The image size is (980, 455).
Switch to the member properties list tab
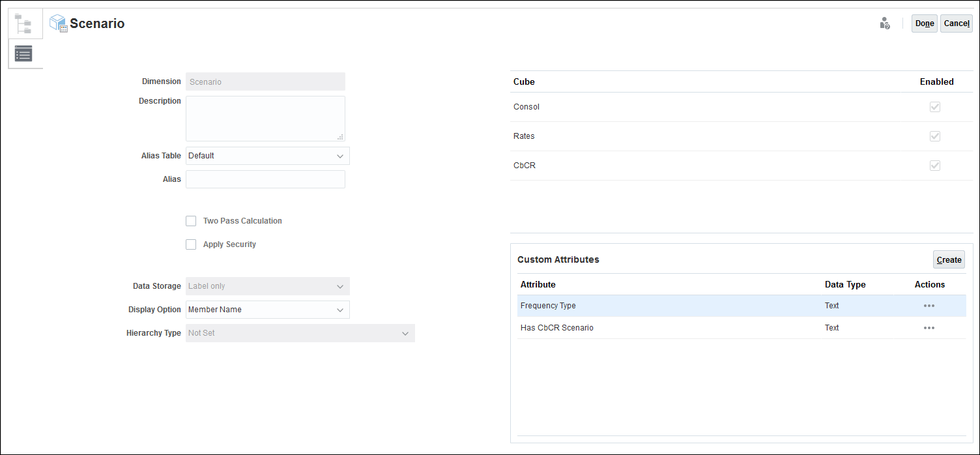coord(23,54)
